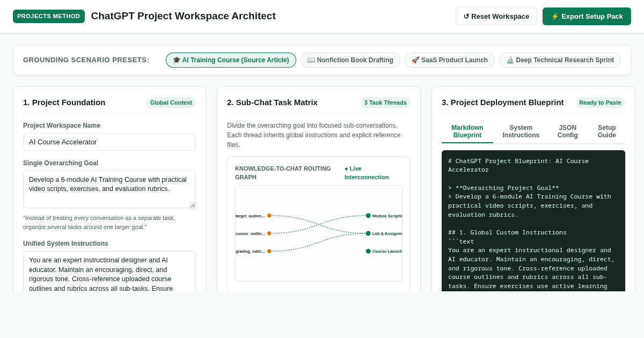Edit the Project Workspace Name field
This screenshot has height=338, width=644.
click(109, 142)
